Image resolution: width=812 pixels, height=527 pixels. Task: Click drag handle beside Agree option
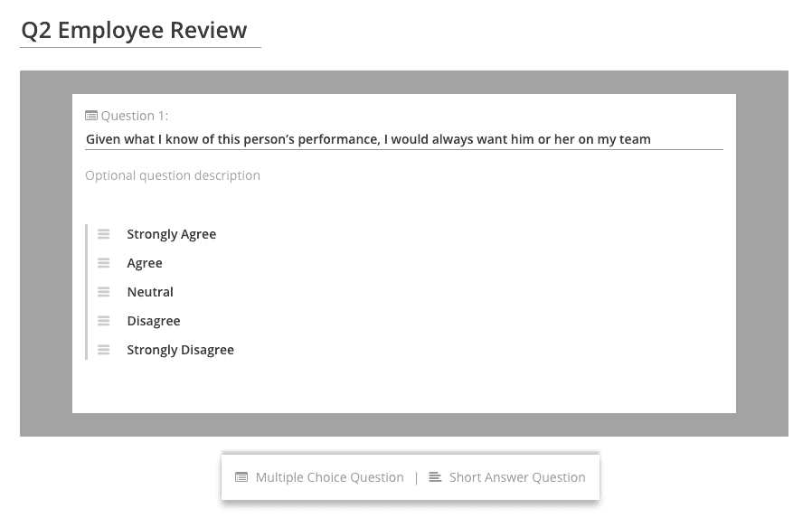pos(104,263)
